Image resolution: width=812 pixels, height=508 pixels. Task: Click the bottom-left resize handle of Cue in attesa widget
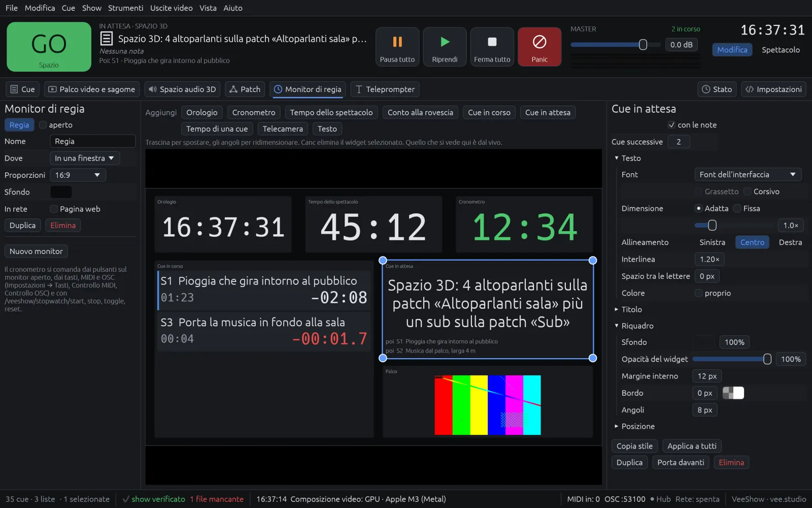pos(383,358)
